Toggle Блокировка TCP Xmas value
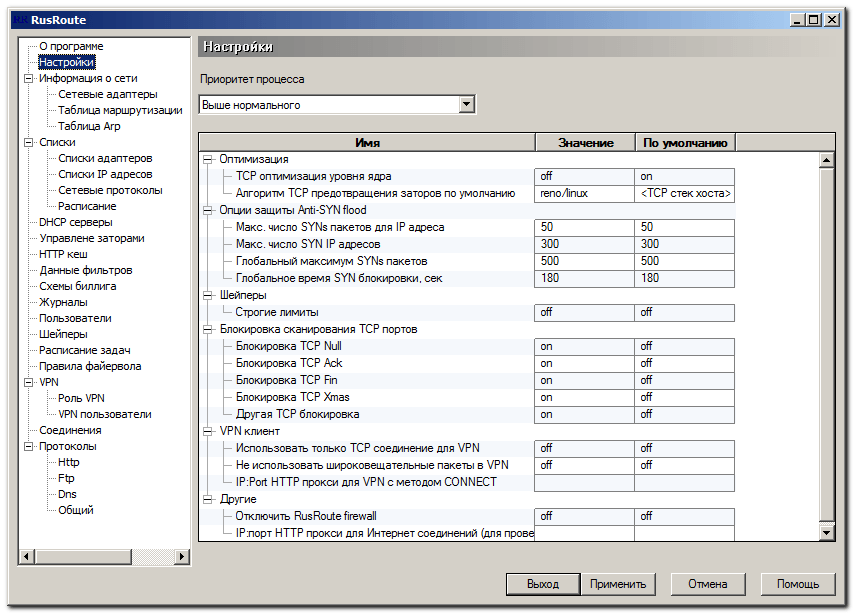Screen dimensions: 853x613 point(584,397)
